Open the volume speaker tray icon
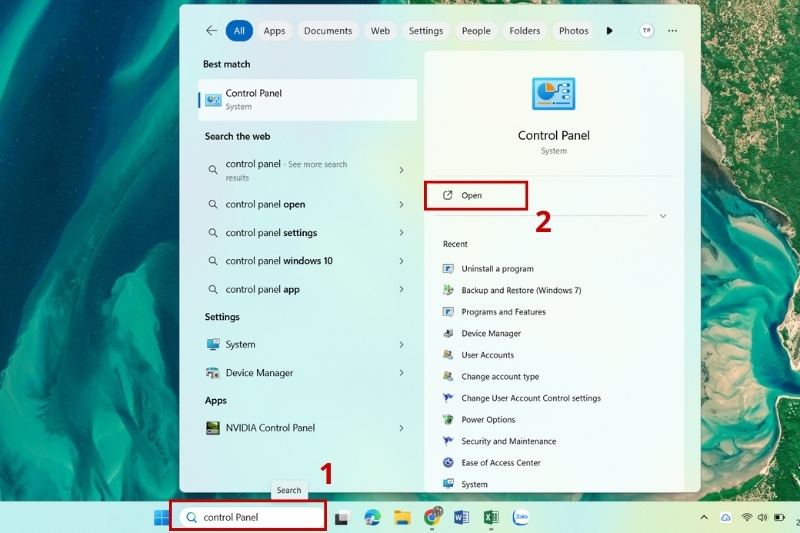This screenshot has width=800, height=533. click(762, 517)
